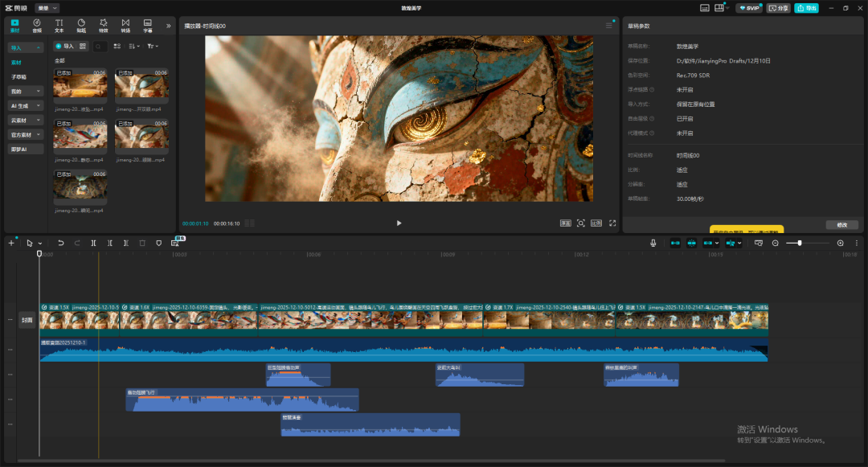Toggle the preview axis button
The width and height of the screenshot is (868, 467).
click(731, 243)
